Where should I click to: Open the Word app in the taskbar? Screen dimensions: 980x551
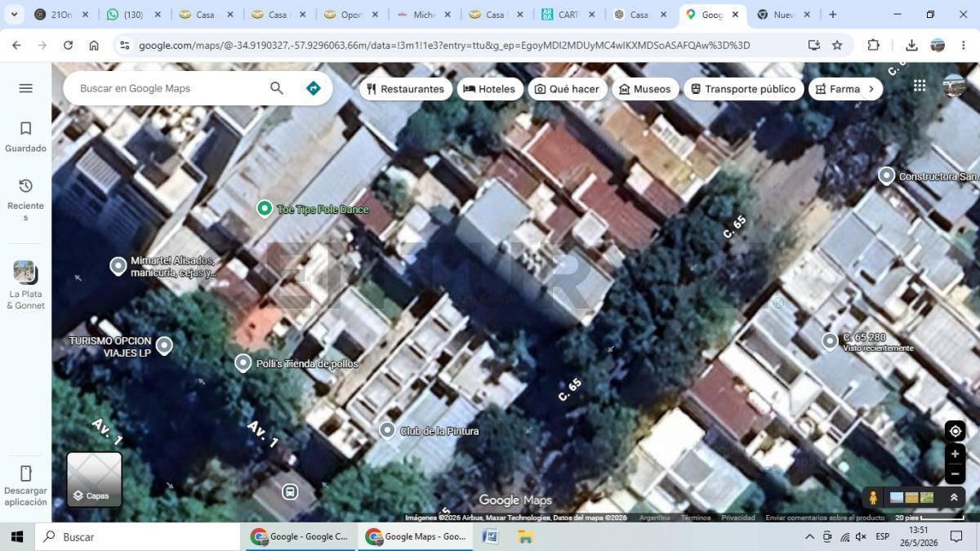click(x=490, y=536)
